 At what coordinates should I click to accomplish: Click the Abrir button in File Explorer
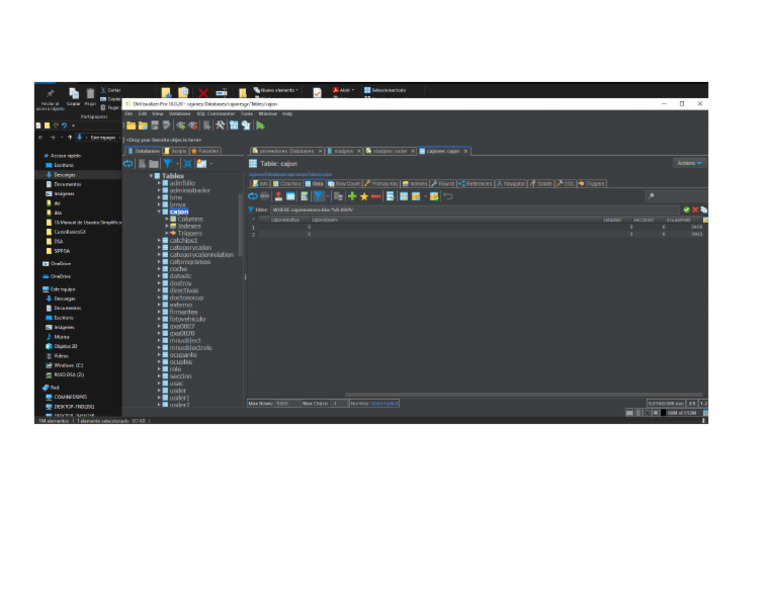coord(343,90)
